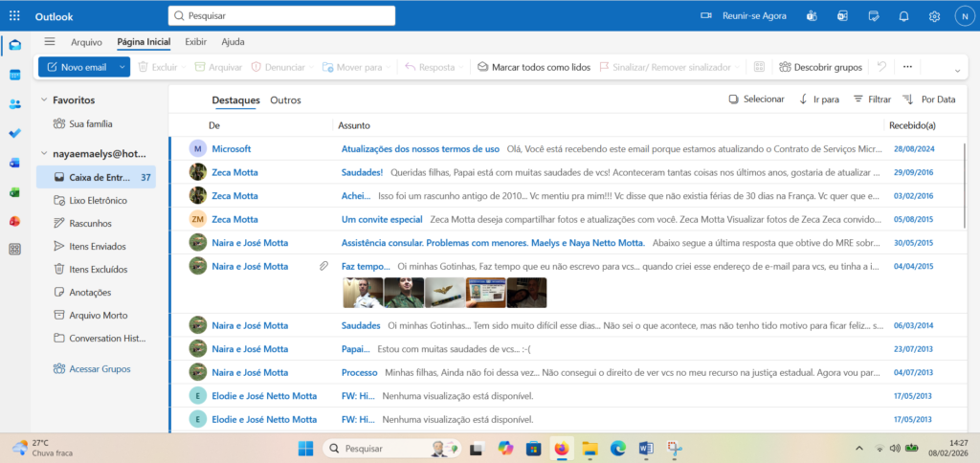Open the app launcher grid icon

[x=15, y=16]
